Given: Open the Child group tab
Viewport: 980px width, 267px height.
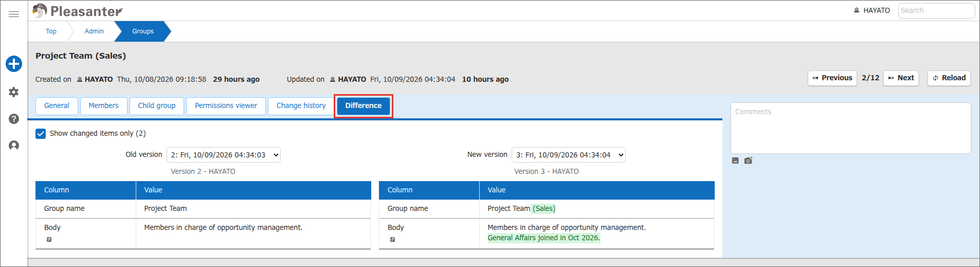Looking at the screenshot, I should [157, 106].
